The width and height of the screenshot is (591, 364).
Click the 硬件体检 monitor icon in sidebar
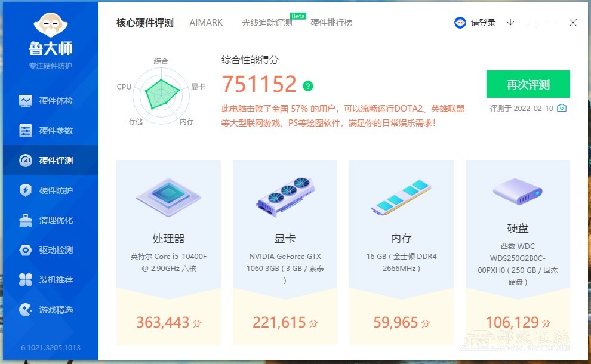point(26,101)
